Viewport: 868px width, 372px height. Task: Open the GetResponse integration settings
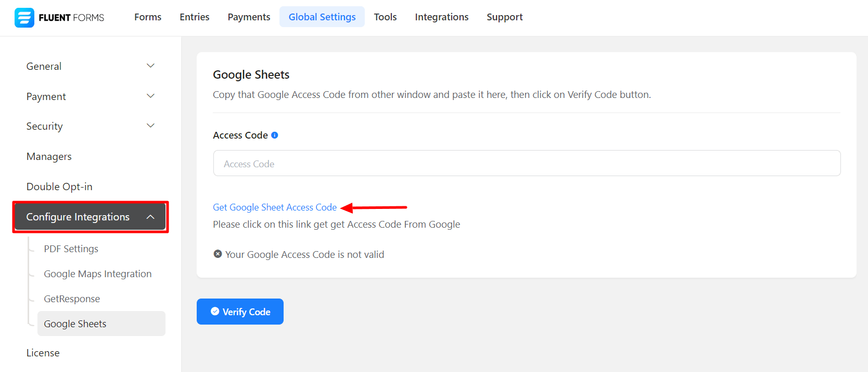(72, 299)
